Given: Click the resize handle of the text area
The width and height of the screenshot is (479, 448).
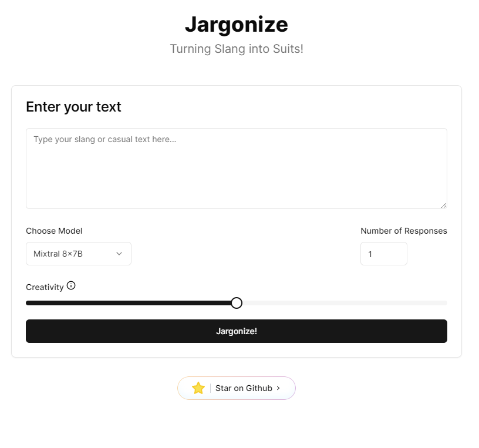Looking at the screenshot, I should 444,204.
